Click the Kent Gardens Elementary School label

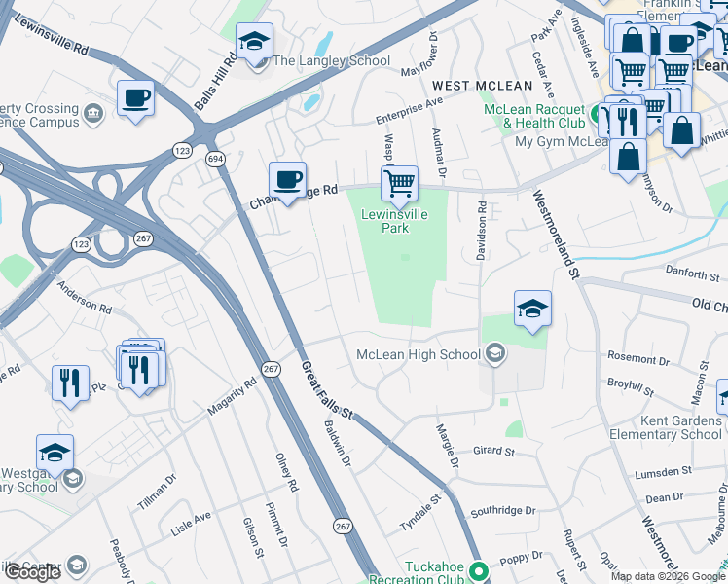(x=666, y=427)
